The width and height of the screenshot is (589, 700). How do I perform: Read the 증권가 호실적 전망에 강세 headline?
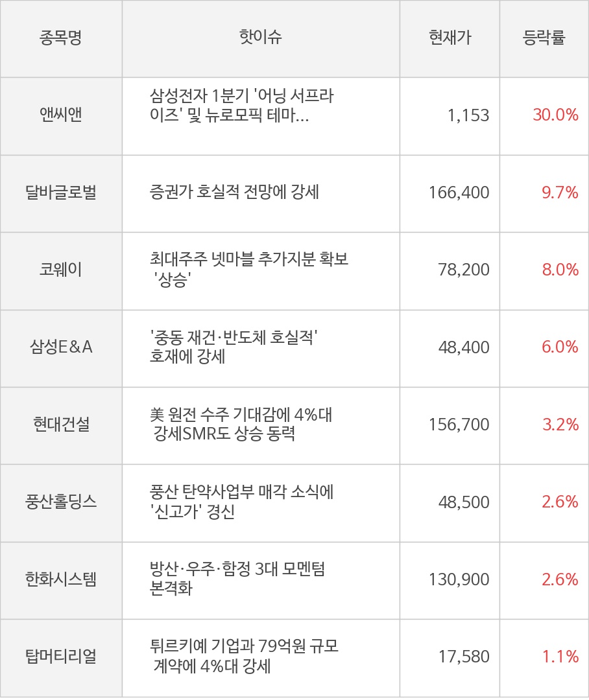pos(234,192)
